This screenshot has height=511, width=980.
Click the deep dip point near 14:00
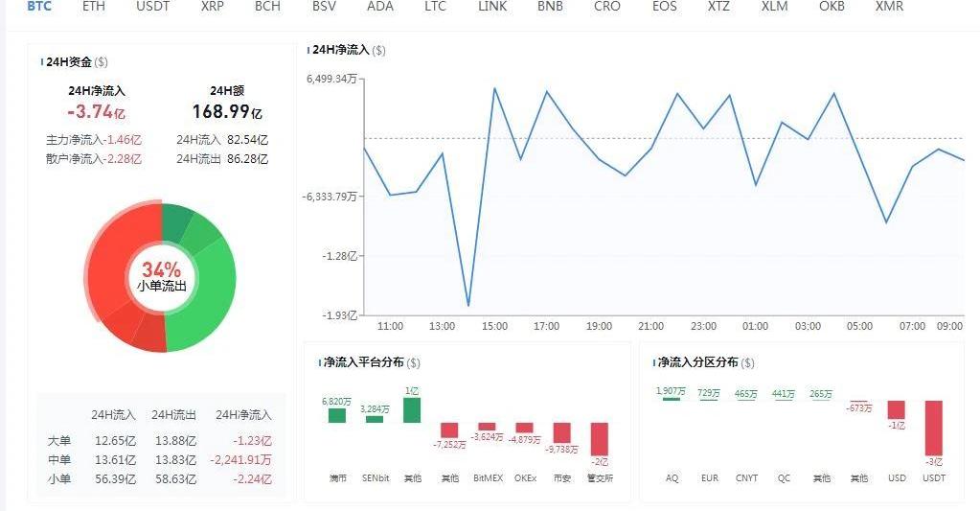click(x=468, y=306)
